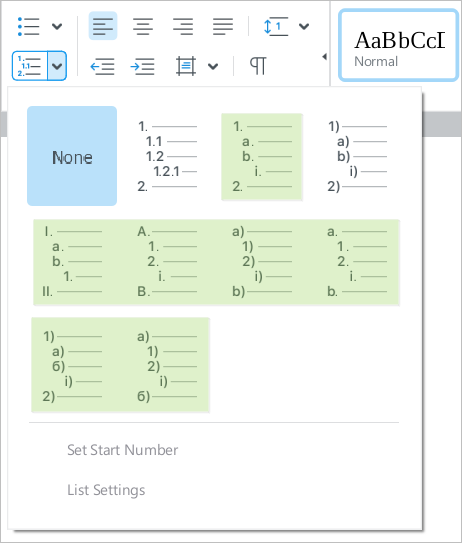Screen dimensions: 462x543
Task: Select A. 1. 2. i. list preset
Action: [x=167, y=262]
